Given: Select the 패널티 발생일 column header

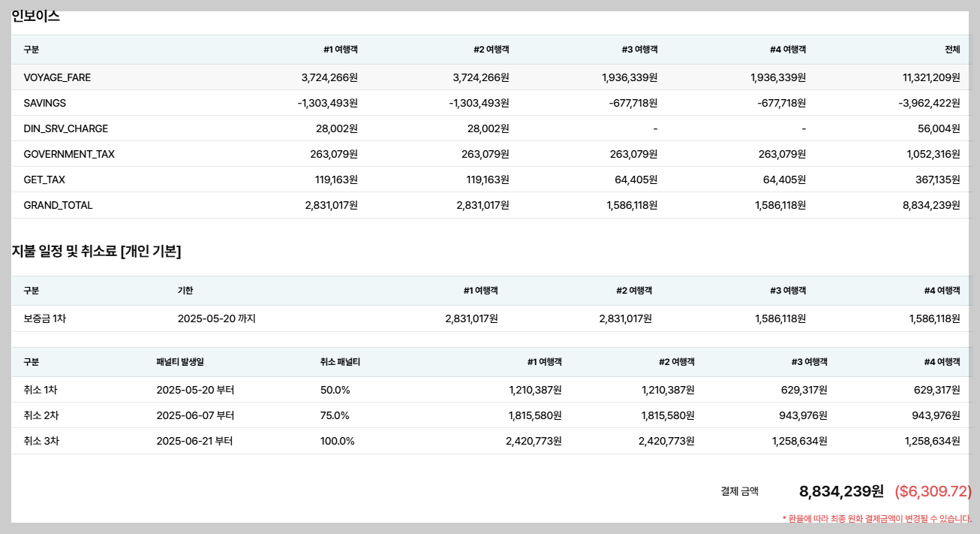Looking at the screenshot, I should (x=180, y=362).
